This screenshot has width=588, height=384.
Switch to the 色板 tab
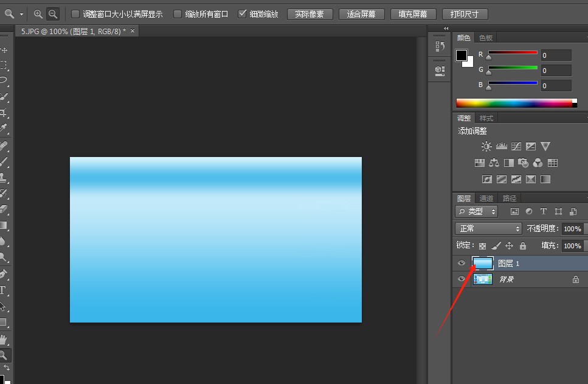click(x=486, y=38)
